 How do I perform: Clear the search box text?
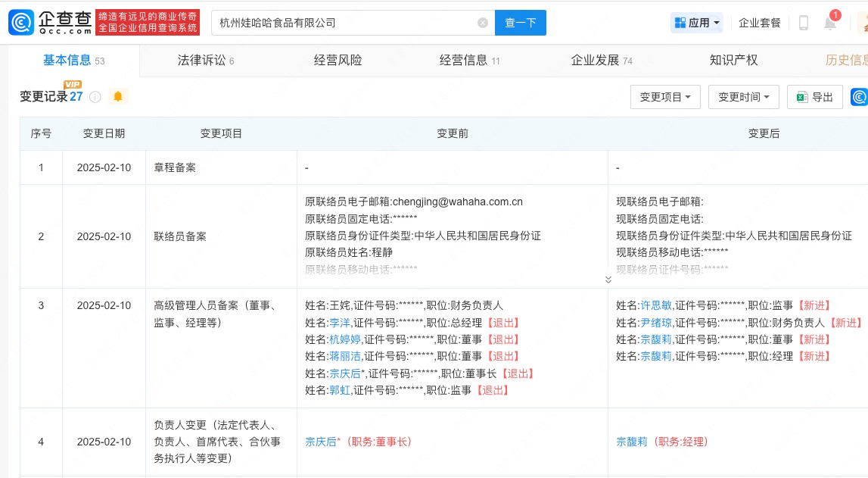483,23
